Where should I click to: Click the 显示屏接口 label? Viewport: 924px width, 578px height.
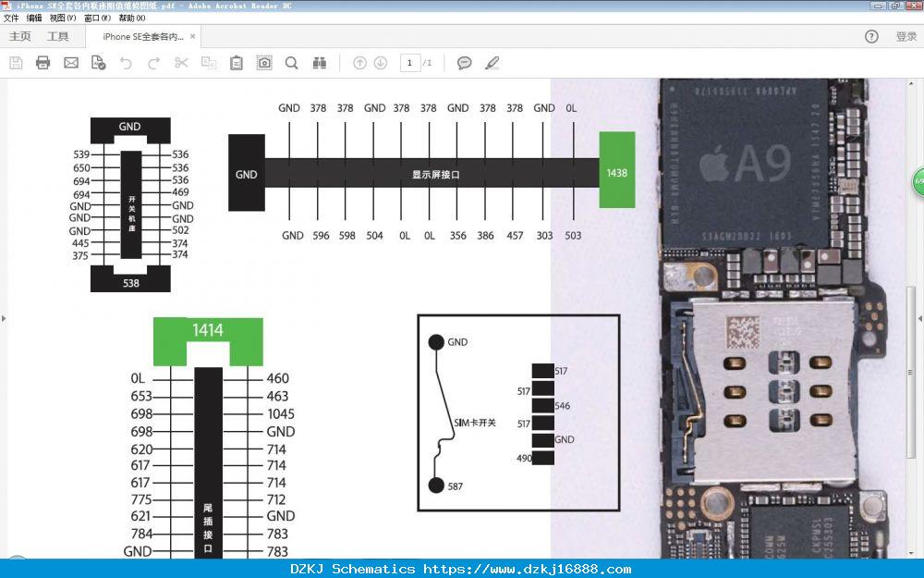click(435, 175)
